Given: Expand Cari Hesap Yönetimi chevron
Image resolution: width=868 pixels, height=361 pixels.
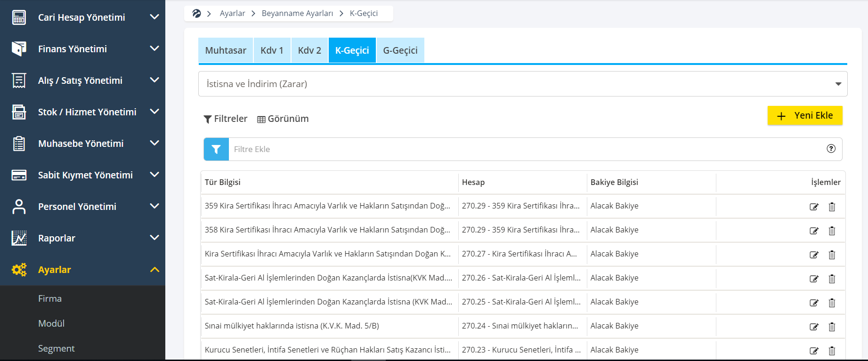Looking at the screenshot, I should point(154,17).
